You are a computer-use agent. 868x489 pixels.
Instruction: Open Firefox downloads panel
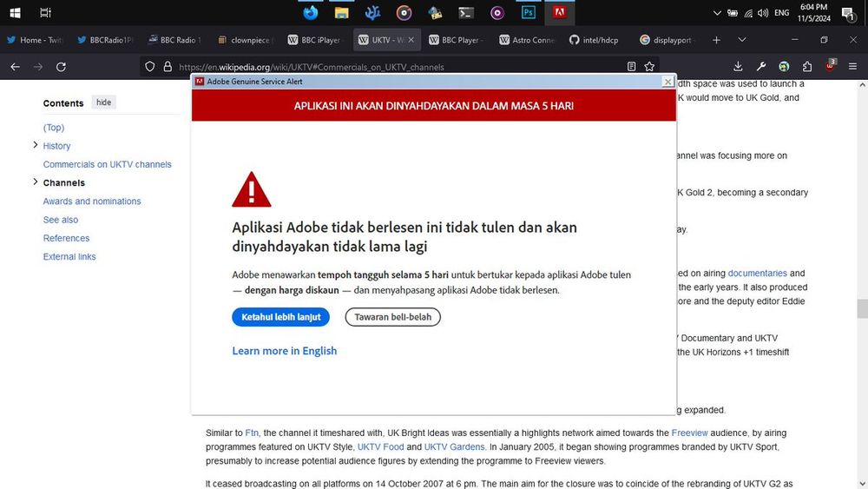point(738,67)
